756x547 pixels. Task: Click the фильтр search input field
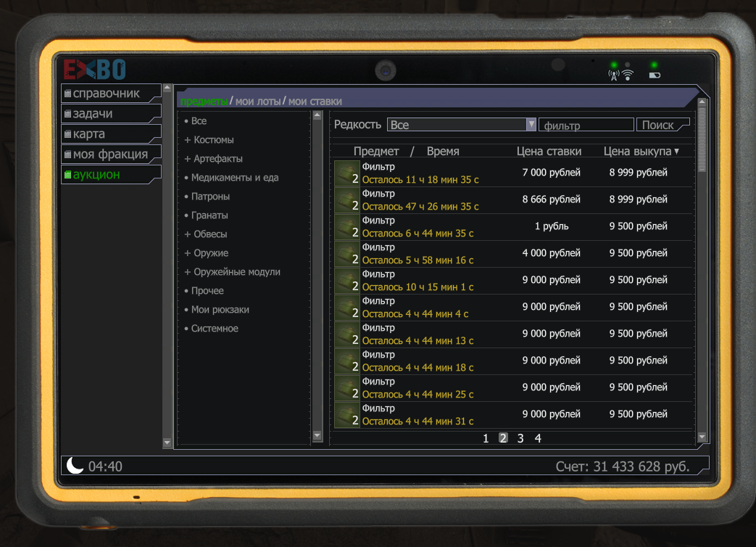[586, 125]
